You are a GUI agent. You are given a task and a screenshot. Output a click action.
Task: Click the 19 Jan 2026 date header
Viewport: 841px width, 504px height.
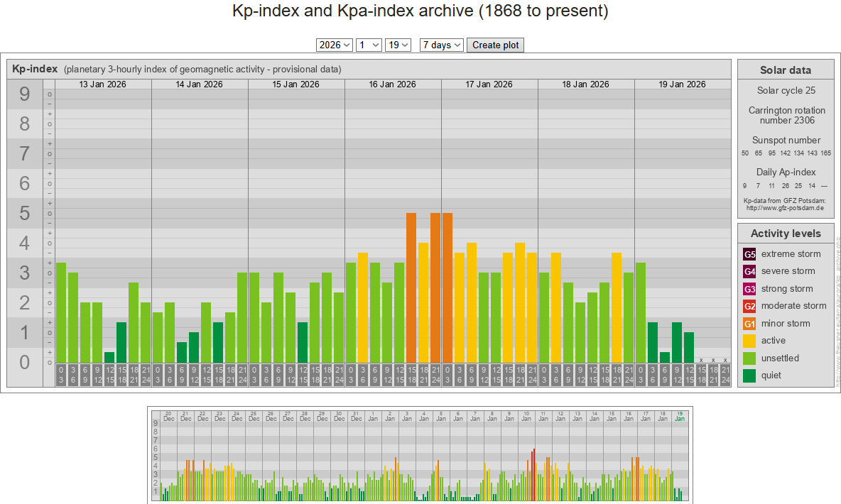pos(682,84)
